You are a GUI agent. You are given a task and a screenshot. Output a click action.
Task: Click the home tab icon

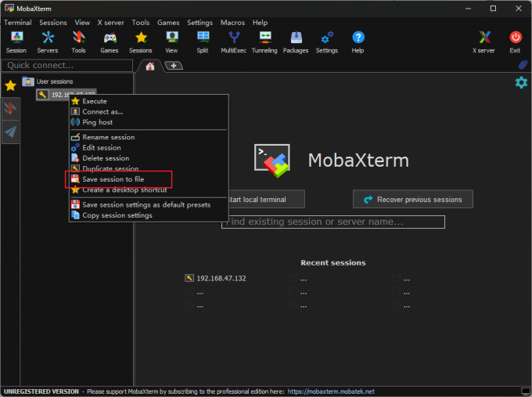point(150,67)
